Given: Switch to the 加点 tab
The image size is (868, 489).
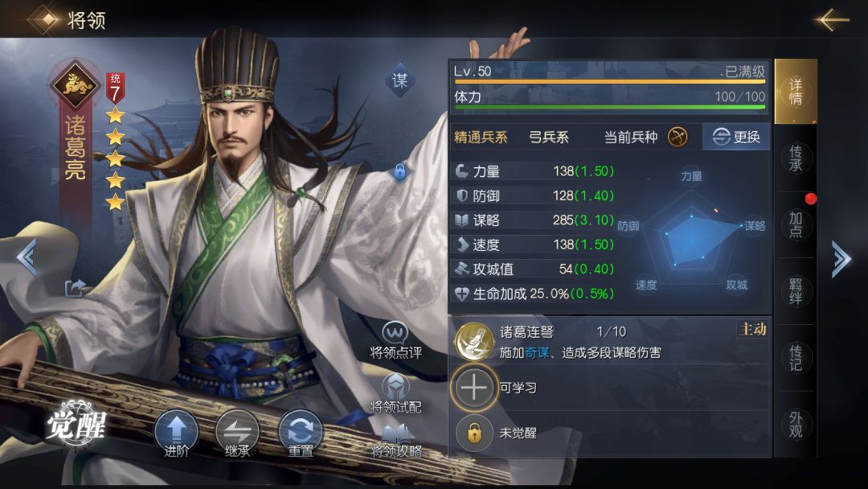Looking at the screenshot, I should pos(796,225).
